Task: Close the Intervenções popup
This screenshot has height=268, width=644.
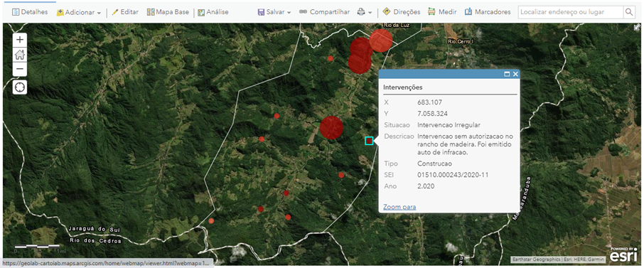Action: (515, 74)
